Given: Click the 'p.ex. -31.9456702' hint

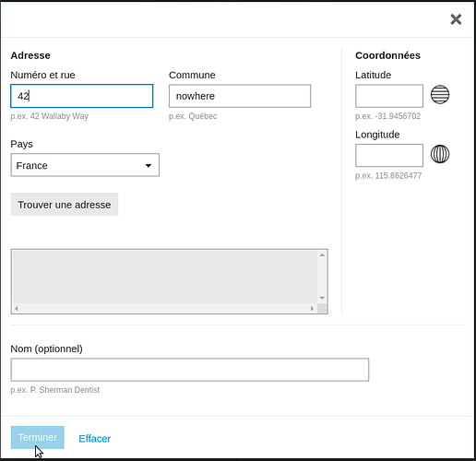Looking at the screenshot, I should coord(387,116).
